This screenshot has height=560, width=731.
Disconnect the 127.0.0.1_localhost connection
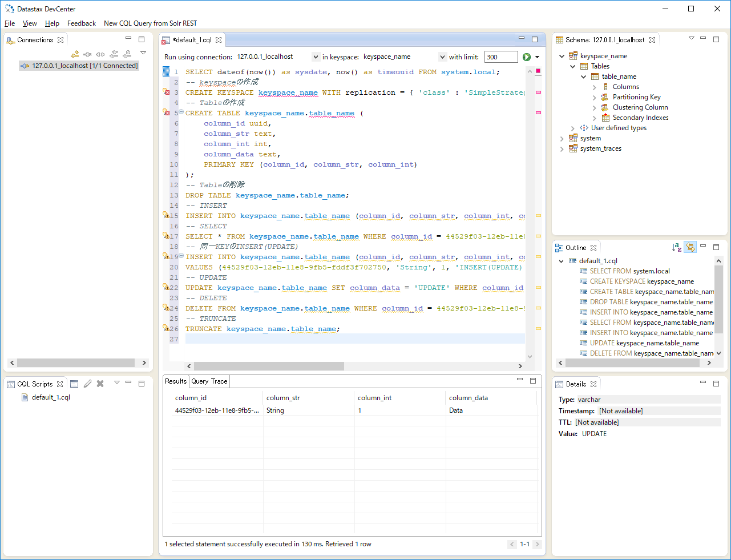pyautogui.click(x=100, y=54)
